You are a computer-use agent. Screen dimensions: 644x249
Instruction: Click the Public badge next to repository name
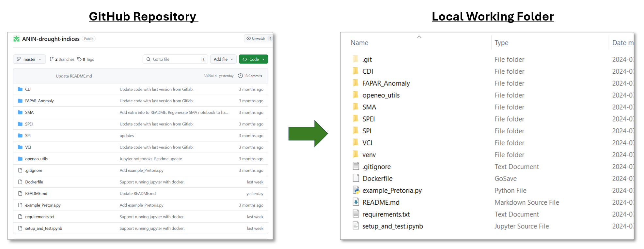[x=88, y=39]
